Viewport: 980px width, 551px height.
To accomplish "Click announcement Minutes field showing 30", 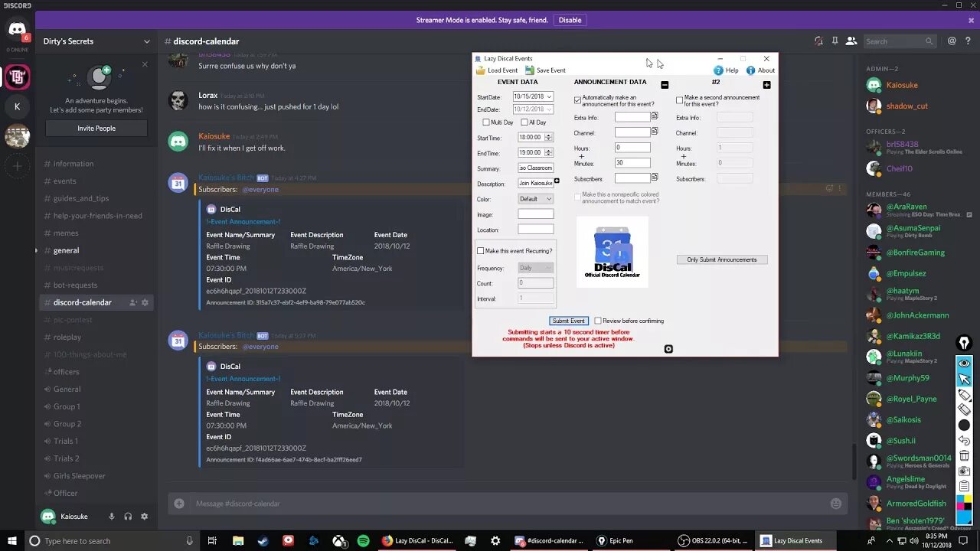I will point(632,162).
